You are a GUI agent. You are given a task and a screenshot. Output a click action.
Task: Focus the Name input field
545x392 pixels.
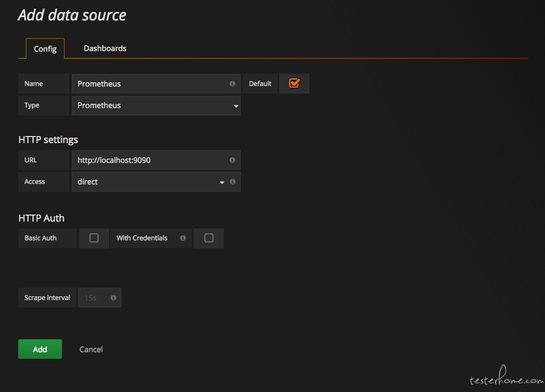point(156,84)
